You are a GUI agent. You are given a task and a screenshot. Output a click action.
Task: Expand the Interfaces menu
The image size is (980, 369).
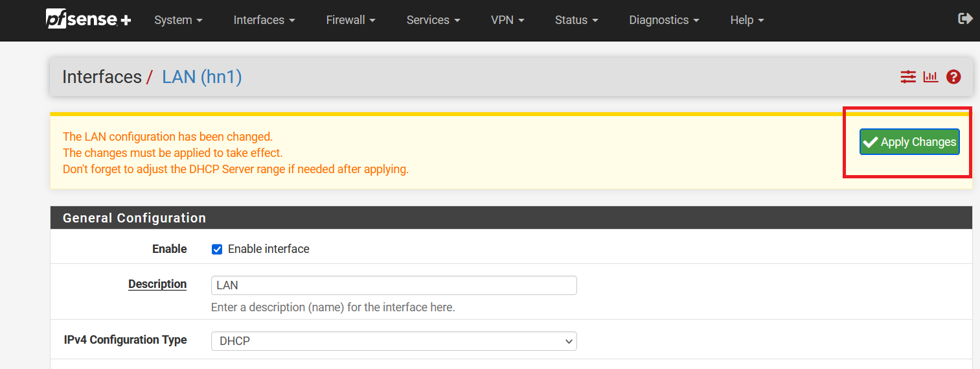point(264,20)
